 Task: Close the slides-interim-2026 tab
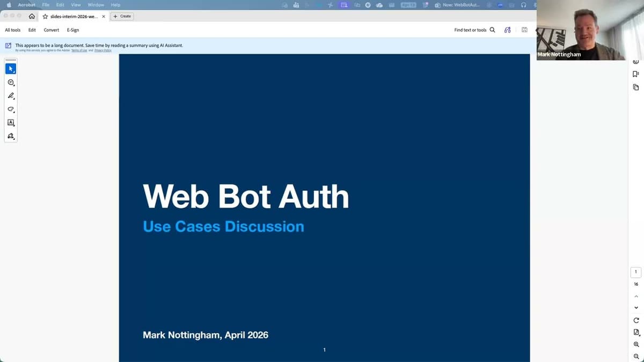tap(104, 16)
